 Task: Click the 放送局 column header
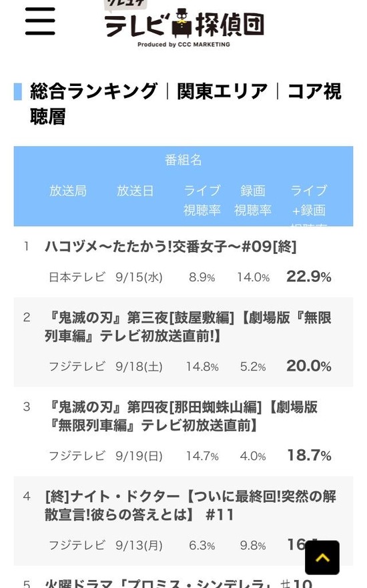(x=68, y=191)
